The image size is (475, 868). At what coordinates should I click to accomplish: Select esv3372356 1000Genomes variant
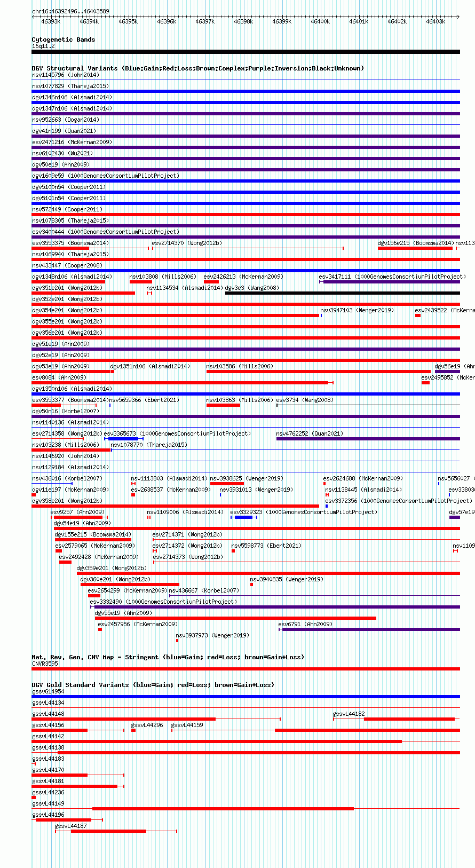(399, 501)
